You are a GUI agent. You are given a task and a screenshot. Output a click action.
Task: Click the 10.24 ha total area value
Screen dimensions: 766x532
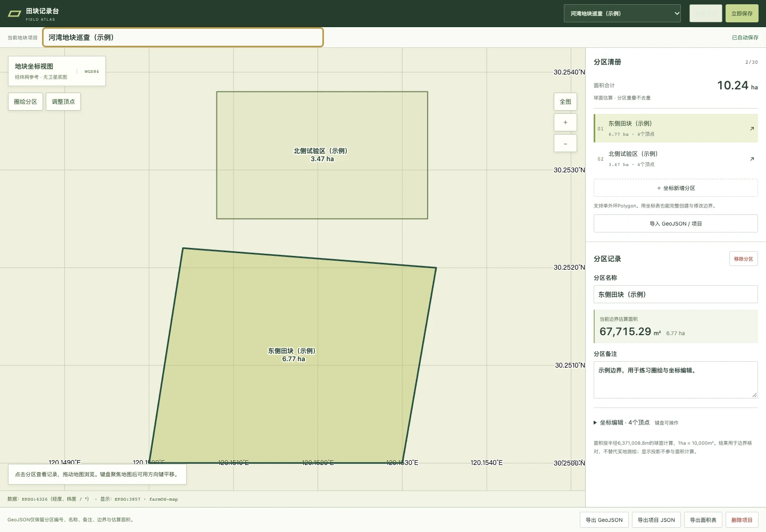click(x=737, y=85)
